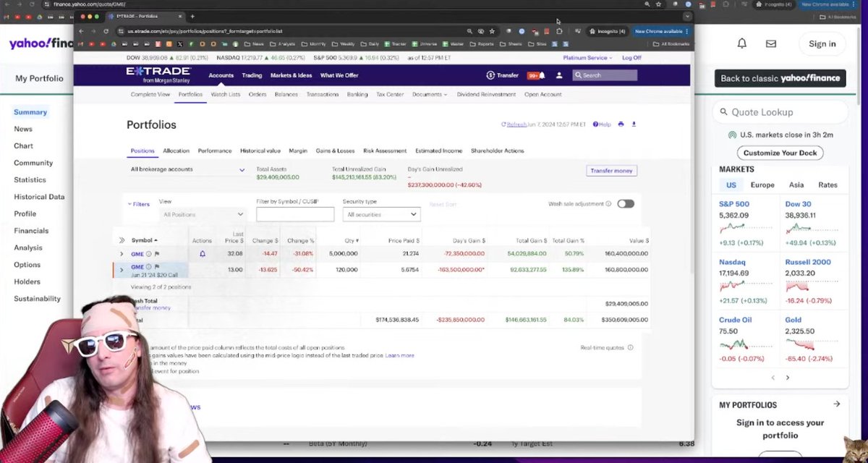The image size is (868, 463).
Task: Open Statistics in Yahoo Finance left sidebar
Action: (30, 179)
